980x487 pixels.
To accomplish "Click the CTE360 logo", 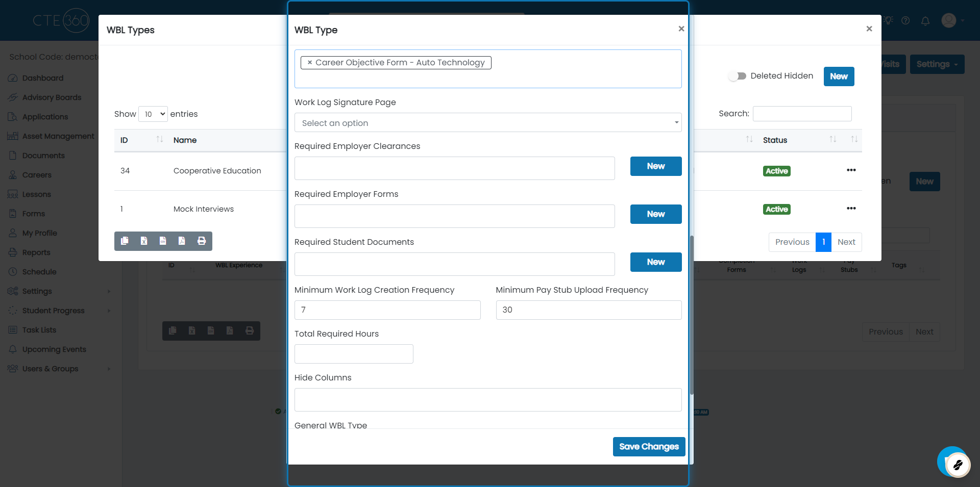I will (x=61, y=20).
